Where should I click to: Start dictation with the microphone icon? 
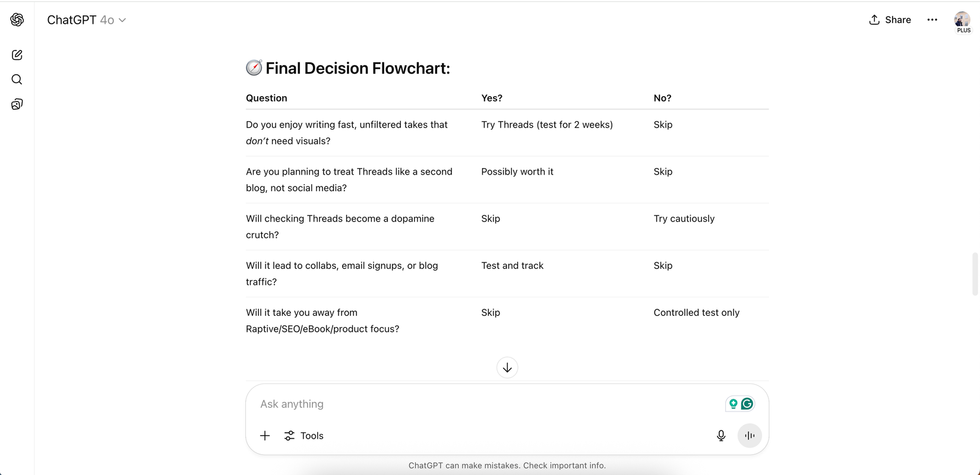point(721,436)
